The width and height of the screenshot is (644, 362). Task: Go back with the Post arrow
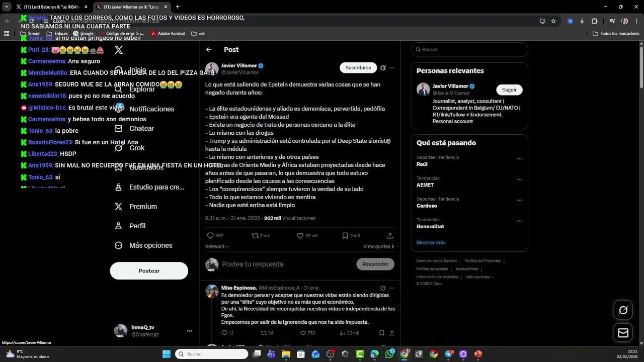pos(209,50)
